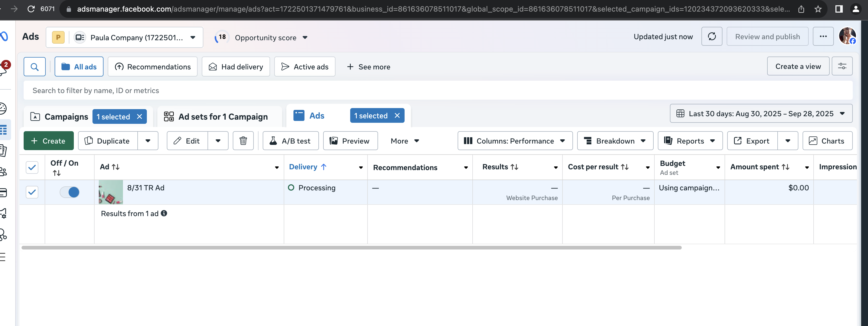Open the Last 30 days date range picker

pyautogui.click(x=761, y=114)
